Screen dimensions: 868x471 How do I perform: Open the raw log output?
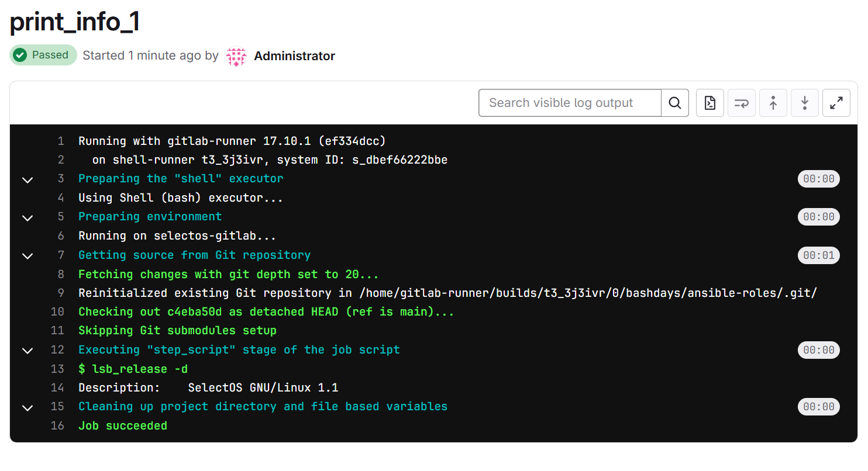pos(710,103)
